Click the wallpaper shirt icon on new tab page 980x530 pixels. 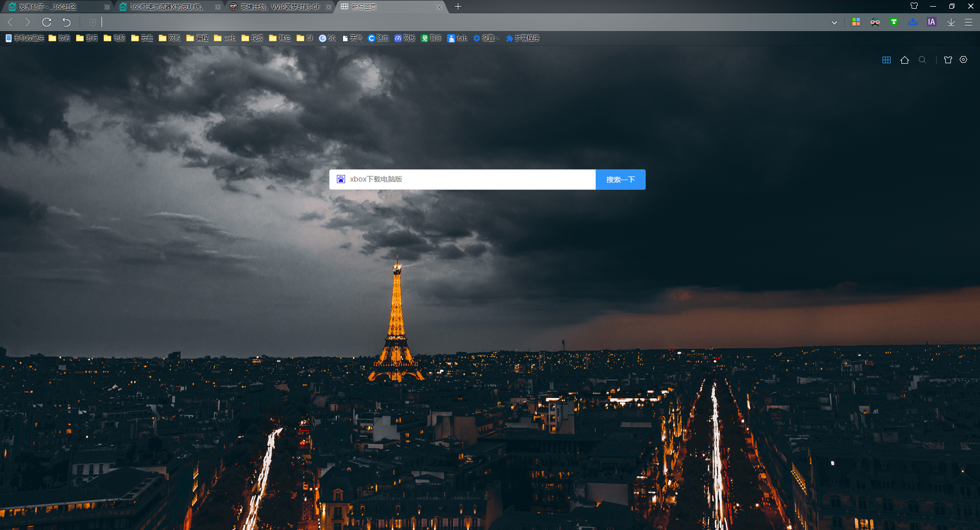tap(948, 60)
